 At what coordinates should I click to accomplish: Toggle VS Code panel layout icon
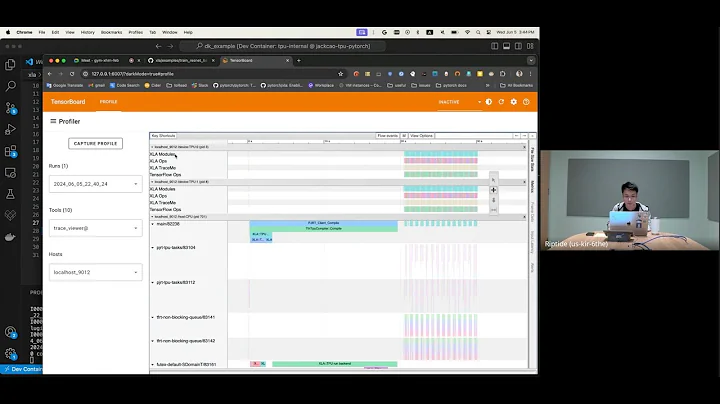(506, 46)
